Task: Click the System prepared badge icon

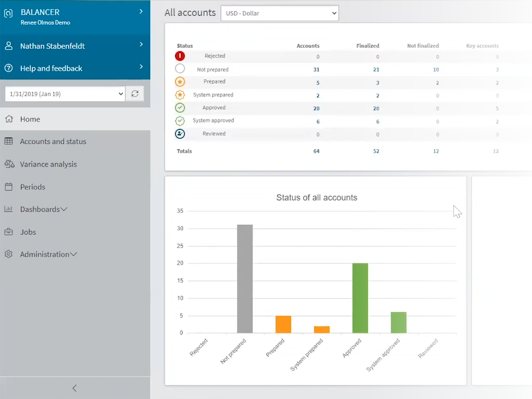Action: [x=180, y=95]
